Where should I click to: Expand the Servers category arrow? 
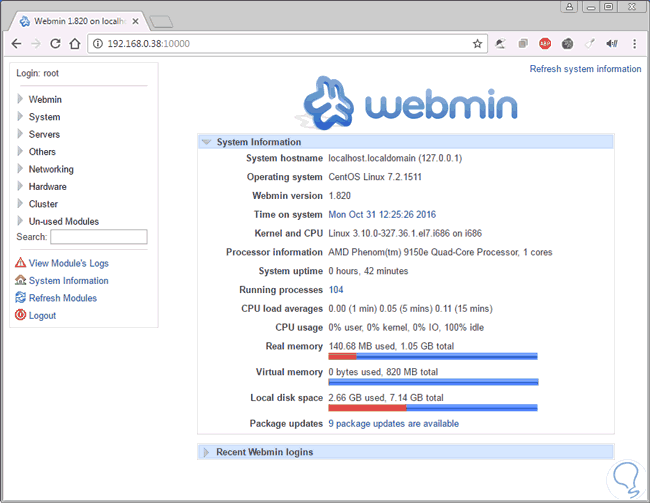pyautogui.click(x=20, y=134)
